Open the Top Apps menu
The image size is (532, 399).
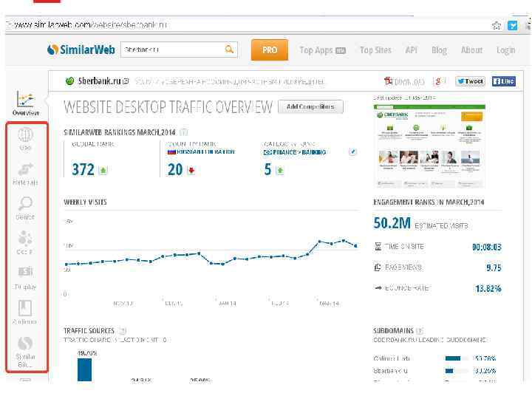click(322, 50)
